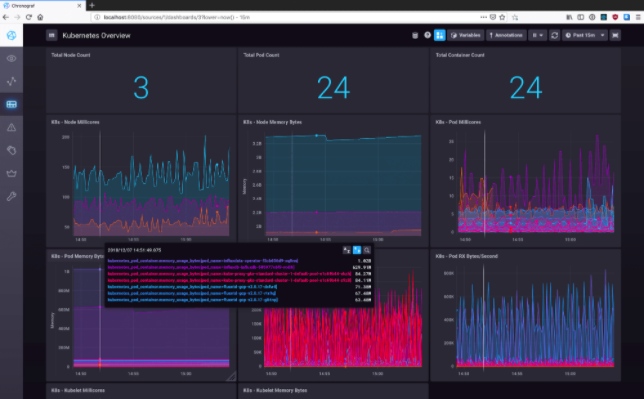
Task: Click the browser address bar URL
Action: pyautogui.click(x=177, y=17)
